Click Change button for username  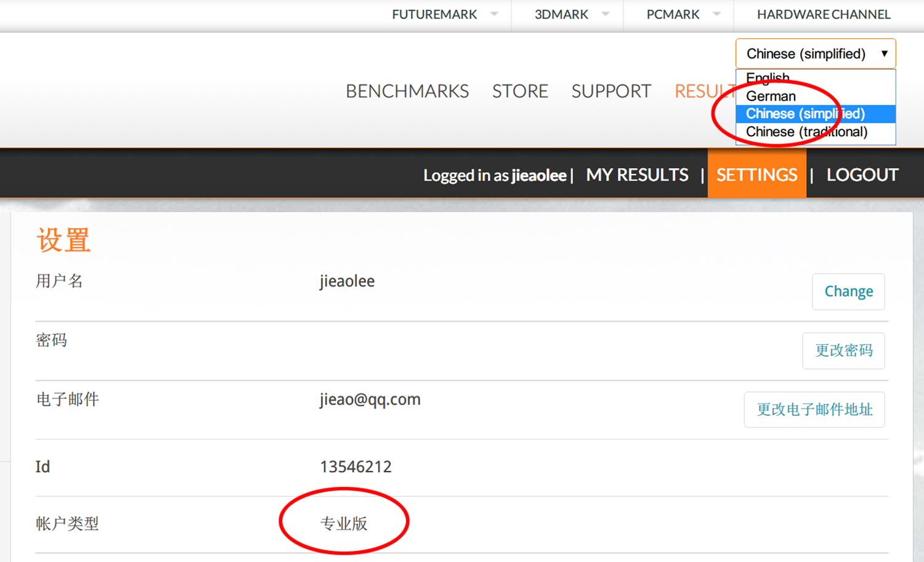point(848,291)
